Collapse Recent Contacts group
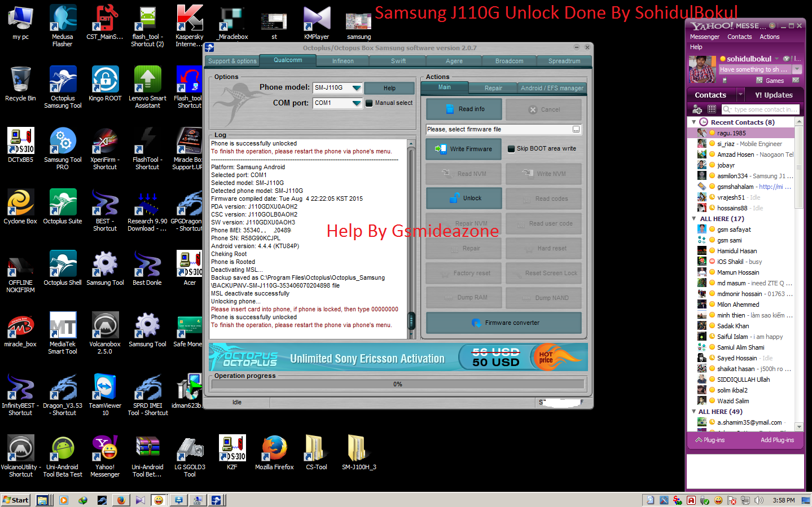Image resolution: width=812 pixels, height=507 pixels. (694, 122)
